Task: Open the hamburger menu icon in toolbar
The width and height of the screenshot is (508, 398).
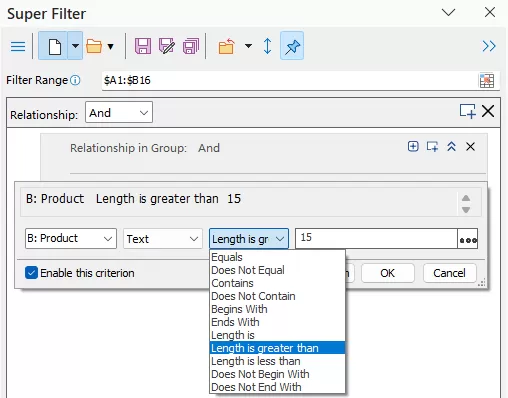Action: pyautogui.click(x=18, y=46)
